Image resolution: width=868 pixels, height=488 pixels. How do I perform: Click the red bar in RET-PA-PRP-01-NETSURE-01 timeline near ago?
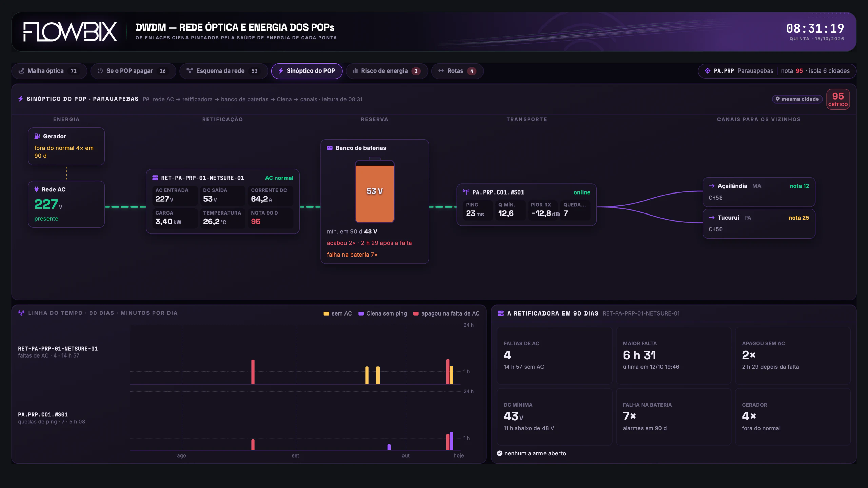coord(253,372)
